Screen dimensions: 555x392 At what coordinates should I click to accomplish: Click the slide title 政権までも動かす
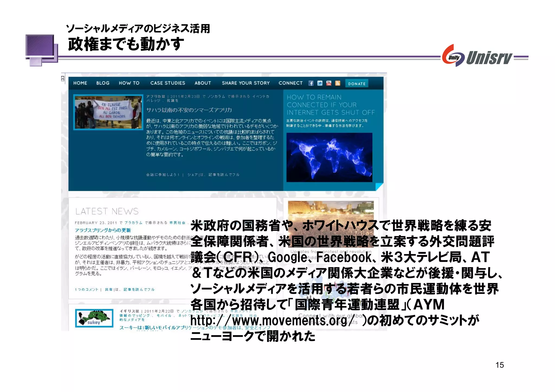[126, 44]
